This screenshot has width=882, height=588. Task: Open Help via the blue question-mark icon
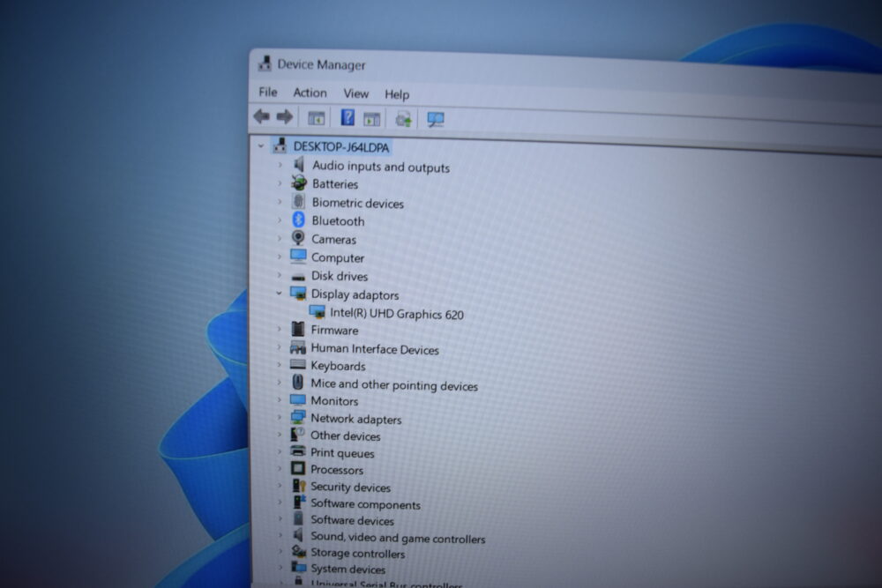pos(348,117)
